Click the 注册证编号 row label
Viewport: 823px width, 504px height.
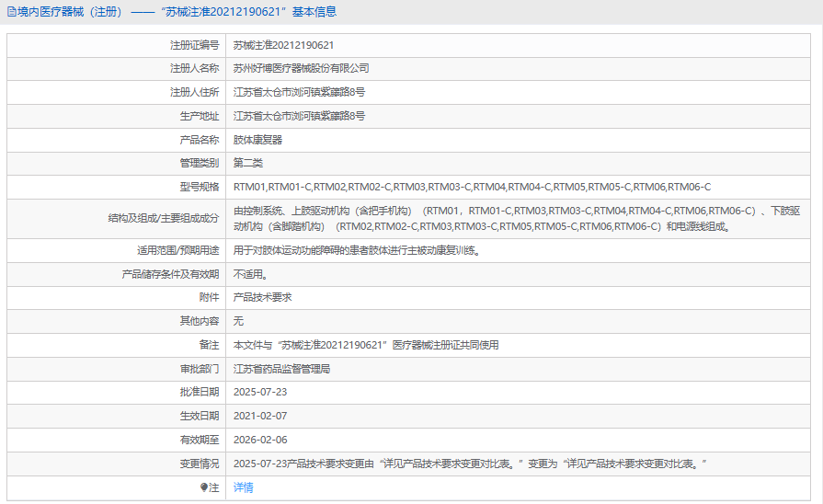[194, 45]
